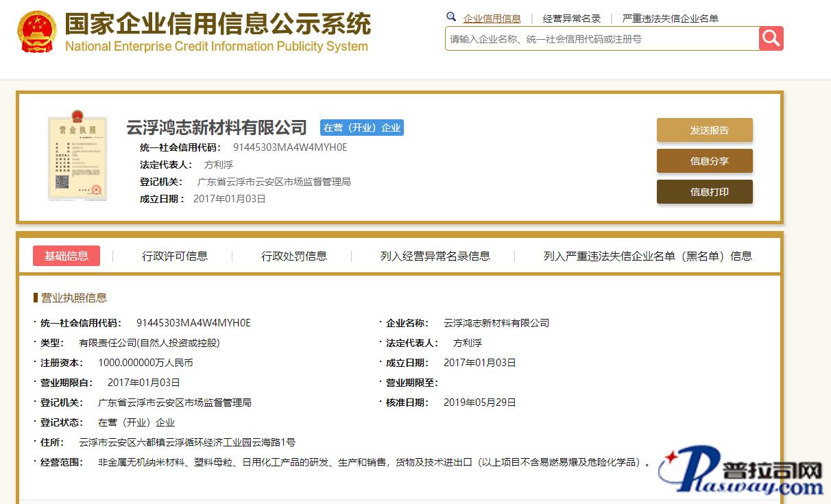This screenshot has height=504, width=831.
Task: Select the 经营异常名录 search category
Action: [x=571, y=19]
